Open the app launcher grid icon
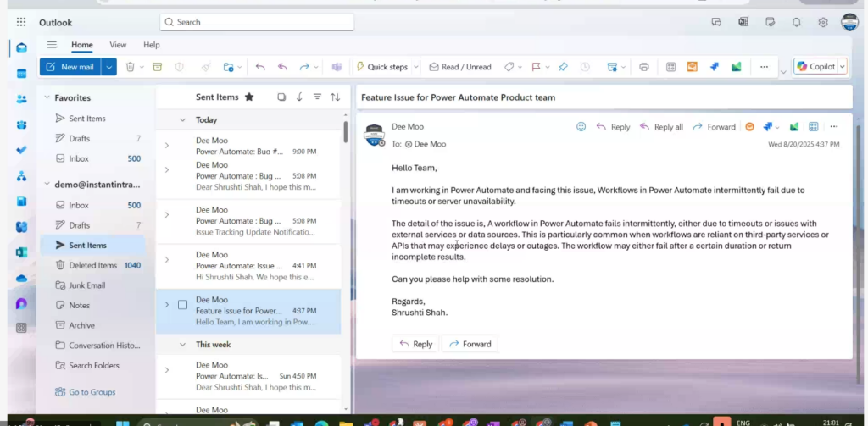 point(21,22)
